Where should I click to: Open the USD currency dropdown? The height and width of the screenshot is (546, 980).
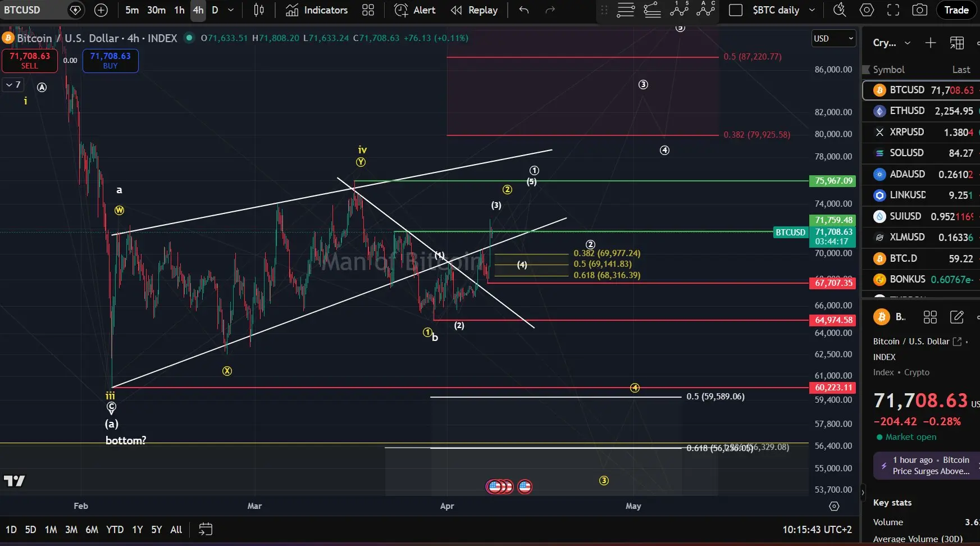(x=833, y=38)
